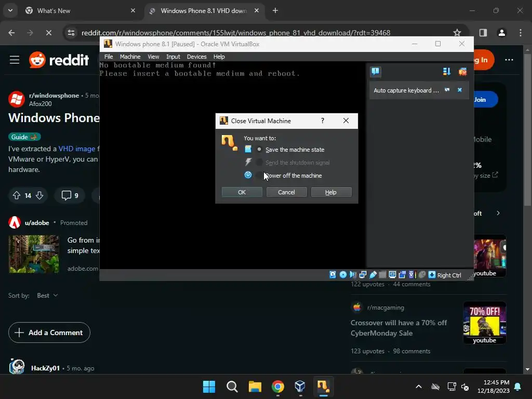
Task: Open new Chrome tab with plus button
Action: coord(275,11)
